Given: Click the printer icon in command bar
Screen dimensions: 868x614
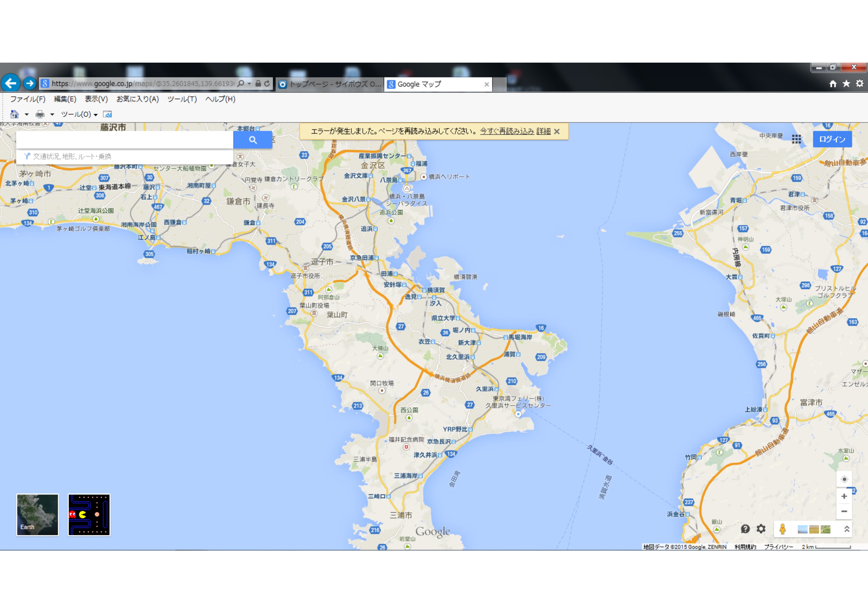Looking at the screenshot, I should [40, 114].
